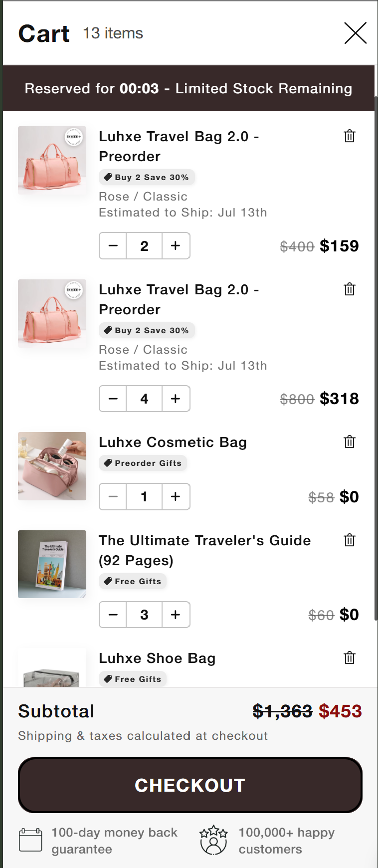Remove the $318 Luhxe Travel Bag item
This screenshot has width=378, height=868.
[350, 289]
